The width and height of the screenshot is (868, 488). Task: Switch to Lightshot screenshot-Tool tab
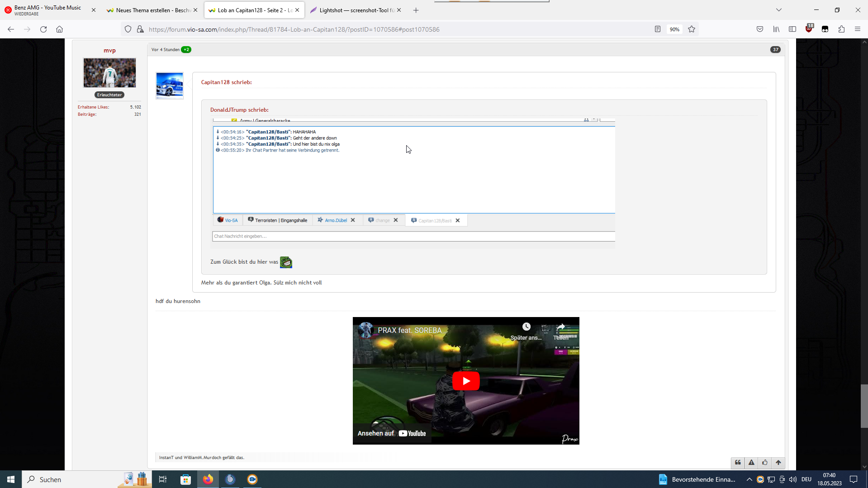click(356, 10)
